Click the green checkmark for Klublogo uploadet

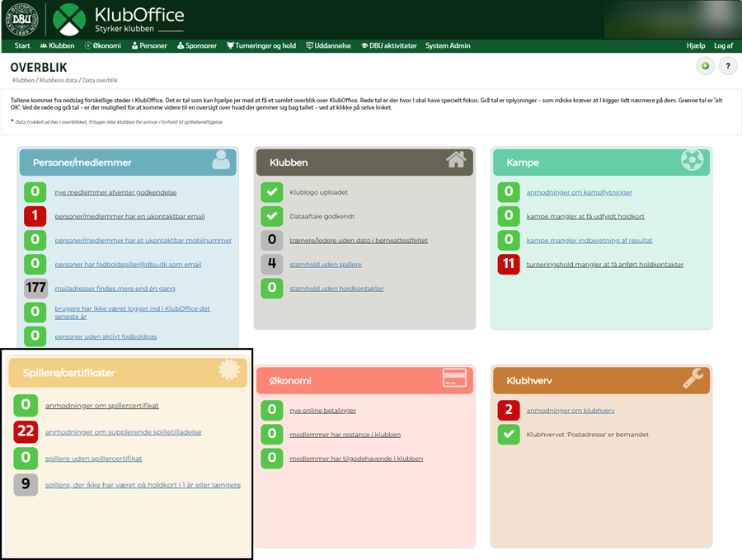tap(271, 191)
